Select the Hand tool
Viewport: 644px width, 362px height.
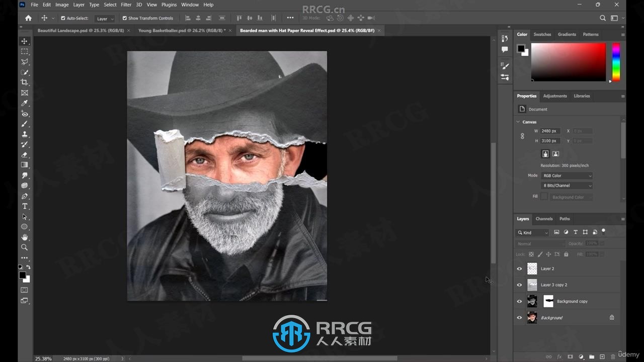click(x=24, y=237)
